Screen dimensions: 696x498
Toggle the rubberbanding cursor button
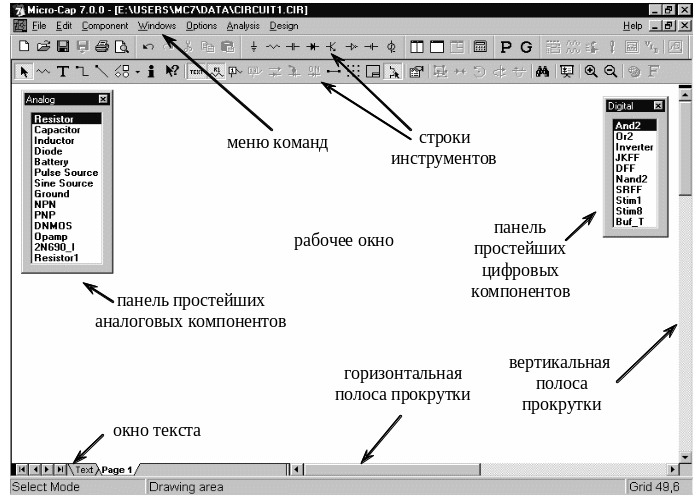393,71
